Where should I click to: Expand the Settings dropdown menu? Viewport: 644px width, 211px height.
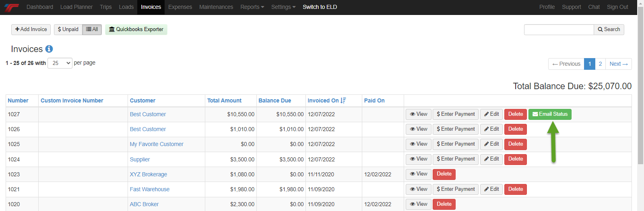point(283,7)
